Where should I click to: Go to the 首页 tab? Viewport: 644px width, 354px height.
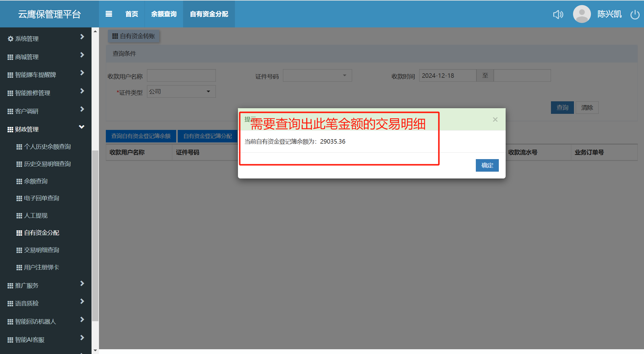click(131, 14)
